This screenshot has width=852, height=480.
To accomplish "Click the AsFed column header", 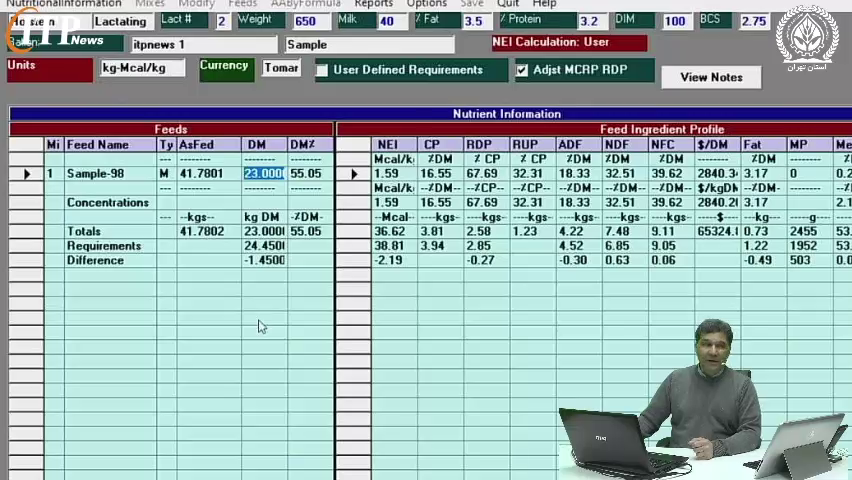I will pos(209,145).
